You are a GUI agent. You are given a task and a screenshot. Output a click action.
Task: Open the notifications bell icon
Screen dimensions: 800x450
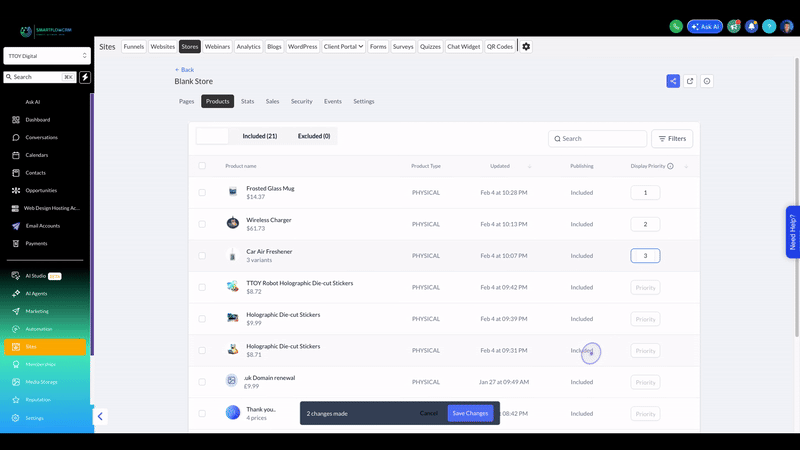[x=752, y=27]
